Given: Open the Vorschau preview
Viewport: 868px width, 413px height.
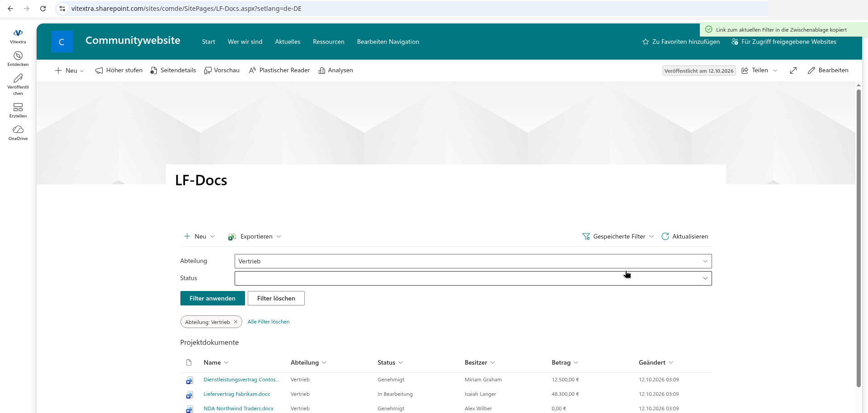Looking at the screenshot, I should click(x=222, y=70).
